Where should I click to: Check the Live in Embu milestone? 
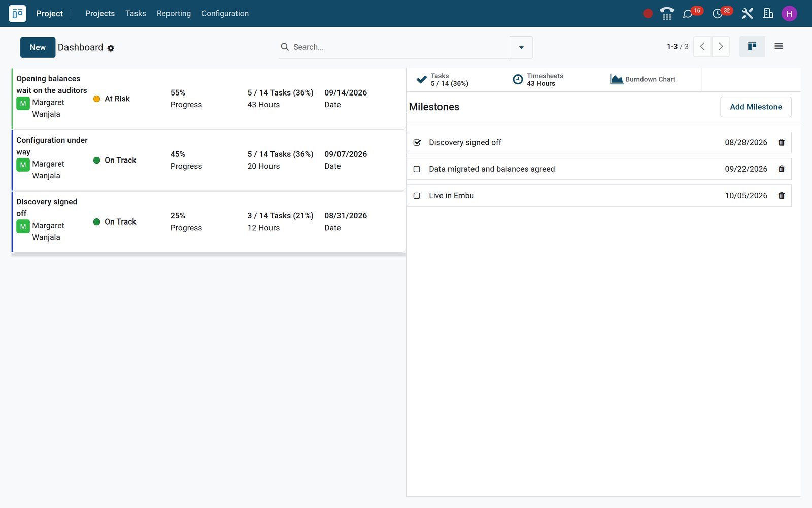click(x=417, y=196)
